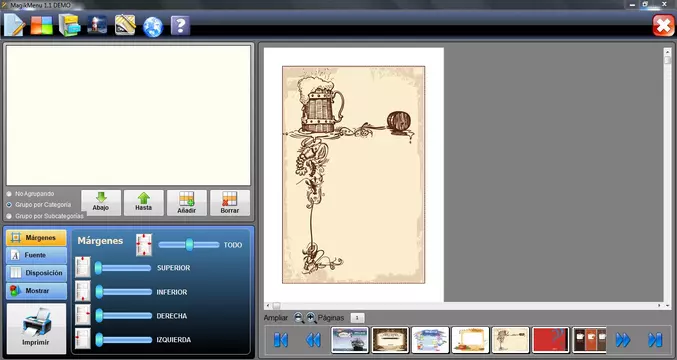Click the TODO margins slider handle
677x360 pixels.
coord(189,245)
